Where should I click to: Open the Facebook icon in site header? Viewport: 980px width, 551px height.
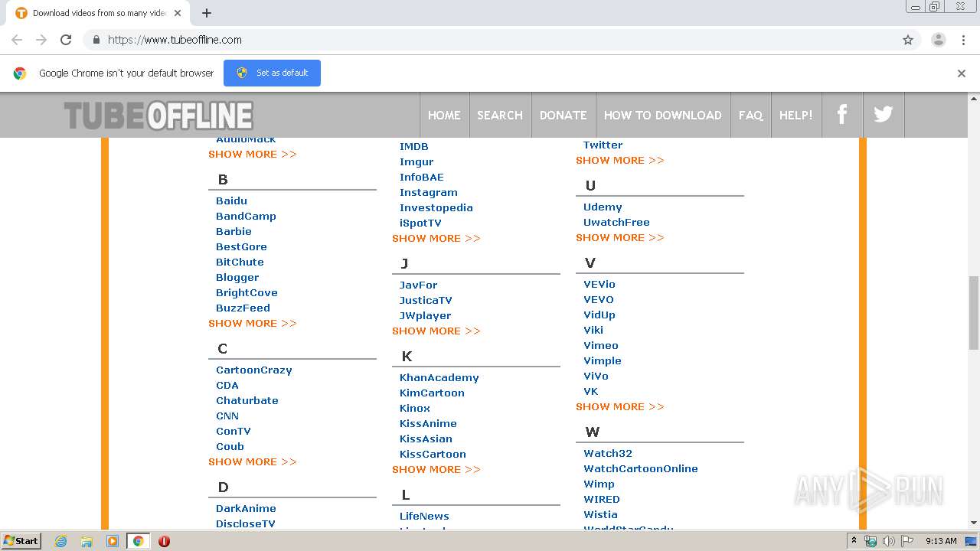click(x=841, y=115)
